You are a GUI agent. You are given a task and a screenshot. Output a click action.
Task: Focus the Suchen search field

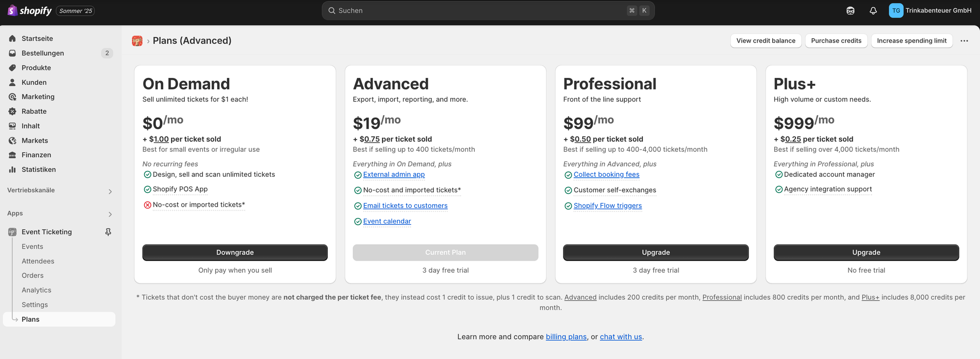tap(488, 10)
